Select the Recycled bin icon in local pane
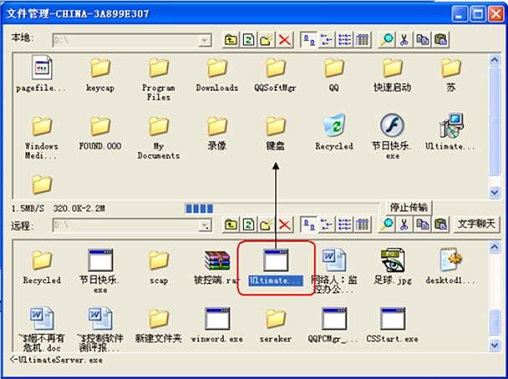The image size is (508, 379). pos(334,132)
